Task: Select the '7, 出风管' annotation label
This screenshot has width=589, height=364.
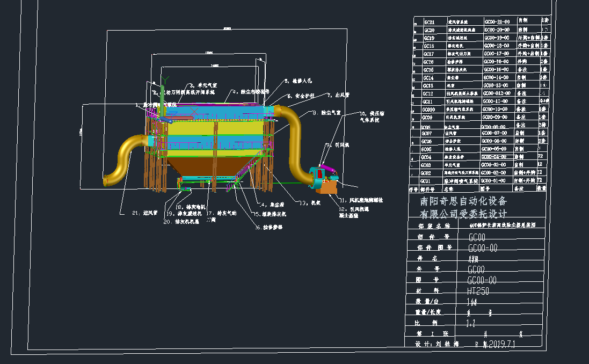Action: click(x=338, y=95)
